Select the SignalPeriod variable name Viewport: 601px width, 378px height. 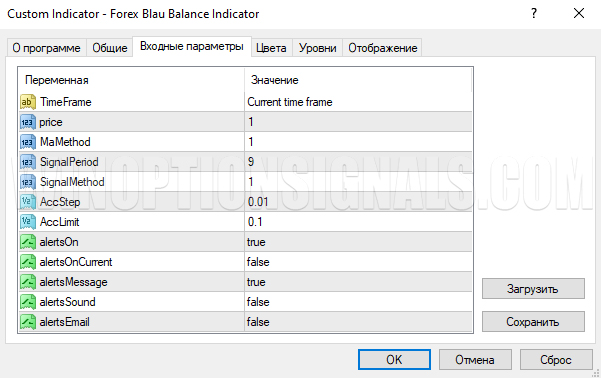pos(69,162)
